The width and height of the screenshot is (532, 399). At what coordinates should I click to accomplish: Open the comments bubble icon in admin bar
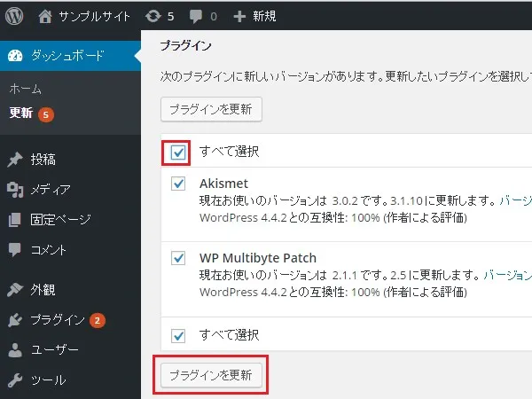(x=196, y=17)
